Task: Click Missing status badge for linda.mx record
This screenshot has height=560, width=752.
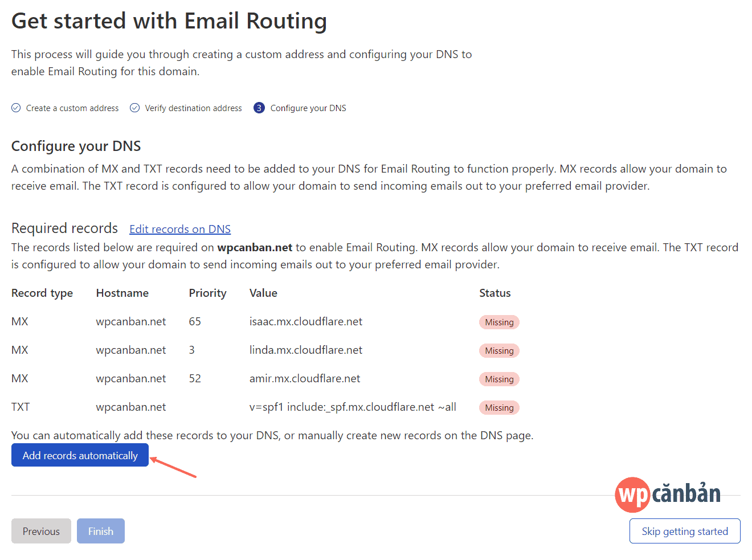Action: click(x=499, y=351)
